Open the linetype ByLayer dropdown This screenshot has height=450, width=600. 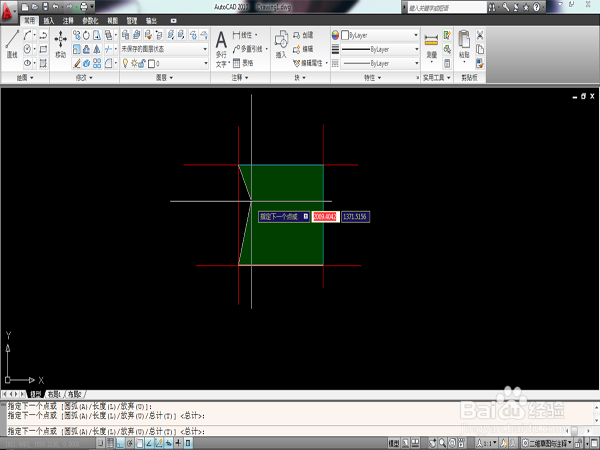point(379,64)
